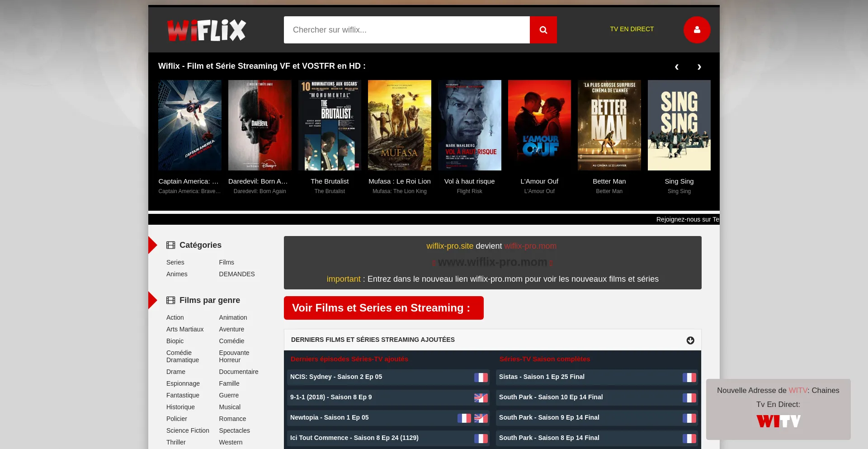The width and height of the screenshot is (868, 449).
Task: Click the red search magnifier button
Action: point(543,30)
